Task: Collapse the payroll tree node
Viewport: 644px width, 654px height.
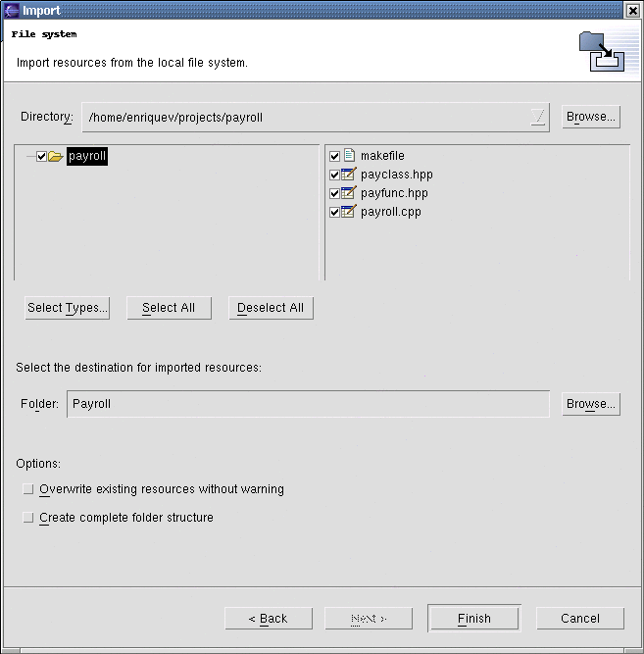Action: (29, 157)
